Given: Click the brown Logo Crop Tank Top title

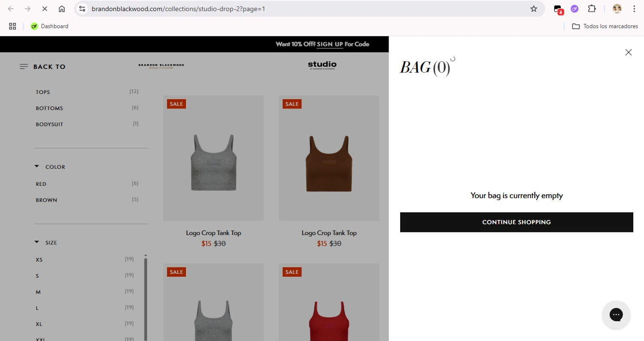Looking at the screenshot, I should tap(329, 233).
